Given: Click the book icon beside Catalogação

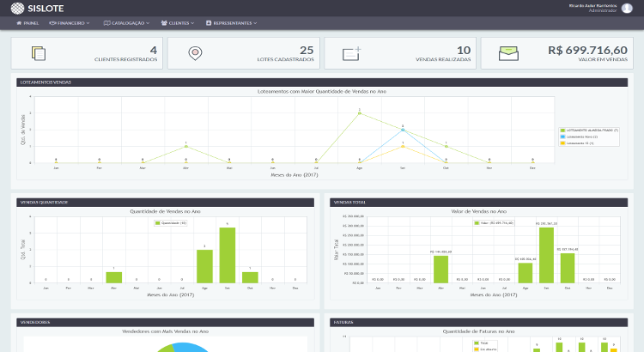Looking at the screenshot, I should pos(106,23).
